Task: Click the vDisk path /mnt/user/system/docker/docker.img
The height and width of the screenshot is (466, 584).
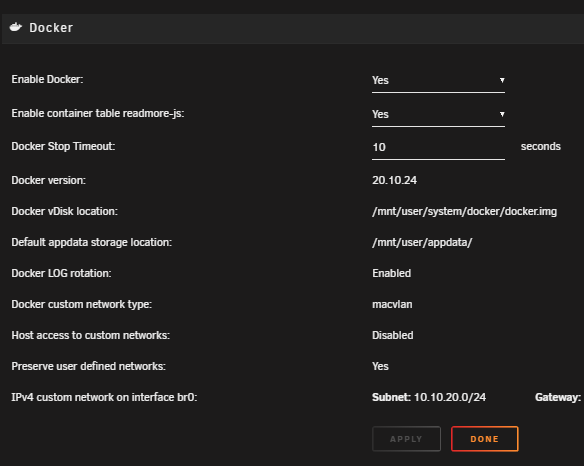Action: (464, 212)
